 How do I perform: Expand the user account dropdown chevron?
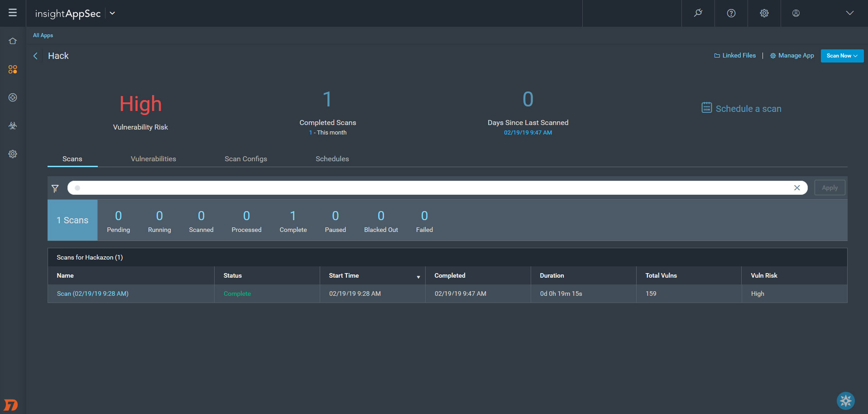pyautogui.click(x=850, y=13)
